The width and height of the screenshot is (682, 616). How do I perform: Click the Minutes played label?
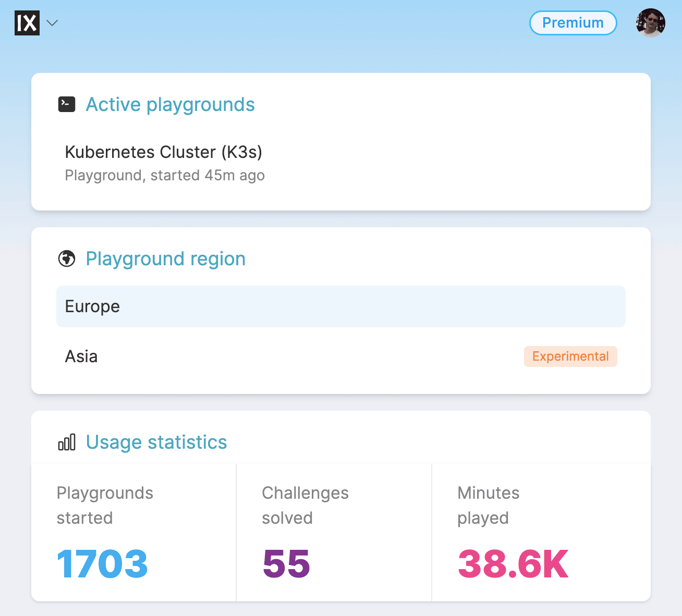488,505
